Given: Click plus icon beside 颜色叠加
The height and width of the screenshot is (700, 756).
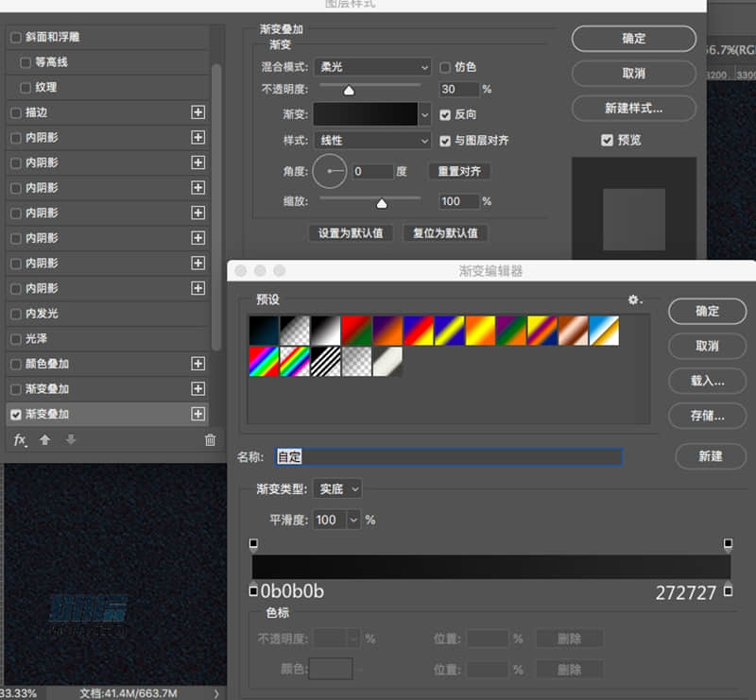Looking at the screenshot, I should pyautogui.click(x=198, y=364).
